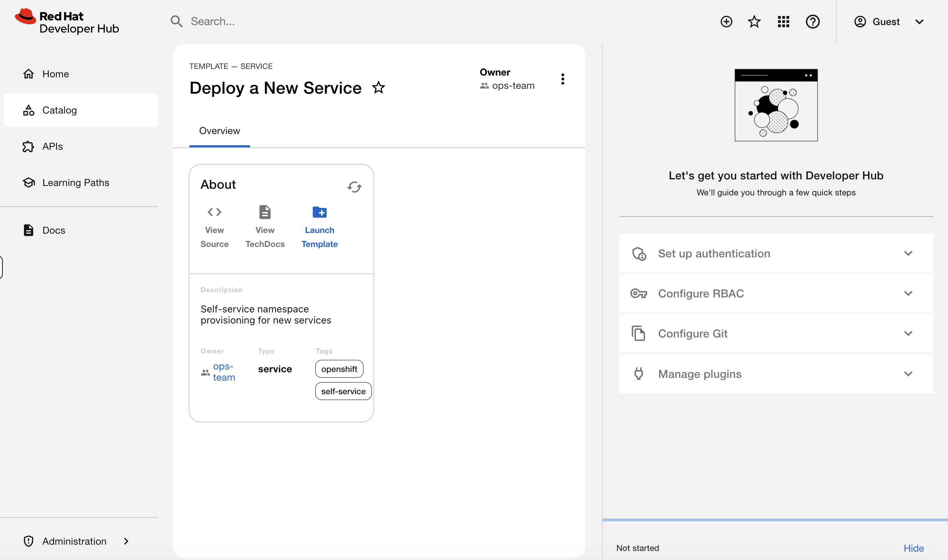
Task: Go to Home in sidebar
Action: (x=81, y=74)
